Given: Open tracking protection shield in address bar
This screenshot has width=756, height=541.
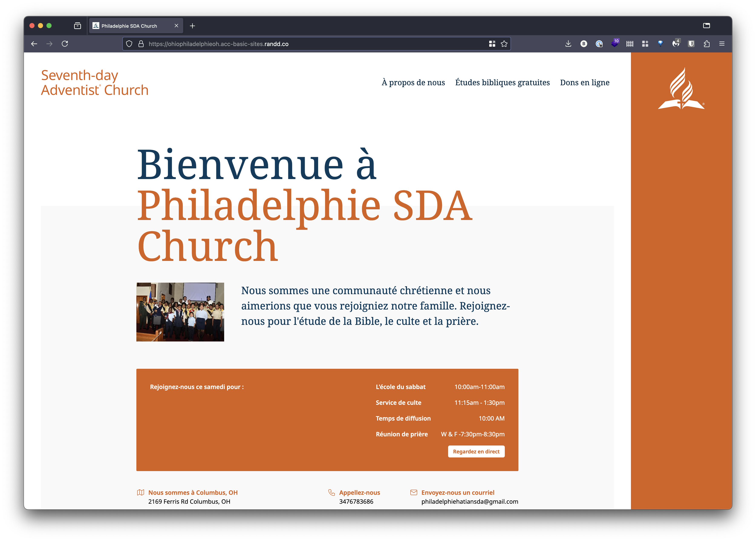Looking at the screenshot, I should [129, 44].
